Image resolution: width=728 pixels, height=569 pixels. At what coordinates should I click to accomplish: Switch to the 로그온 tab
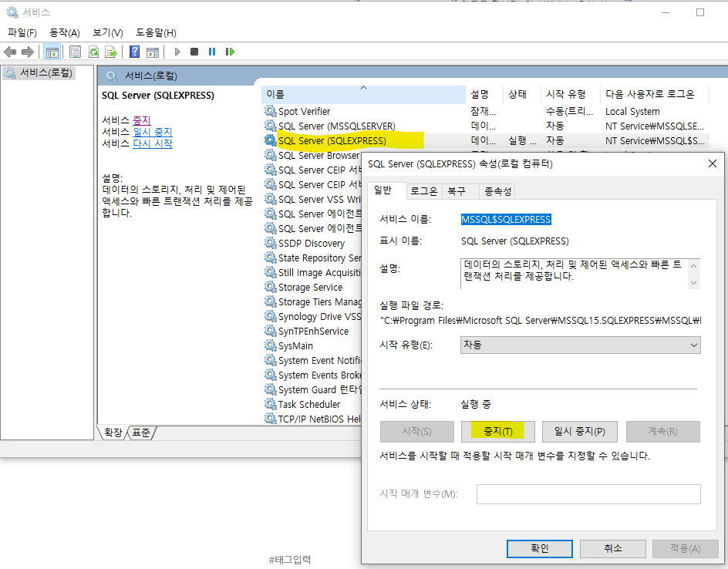(x=424, y=191)
